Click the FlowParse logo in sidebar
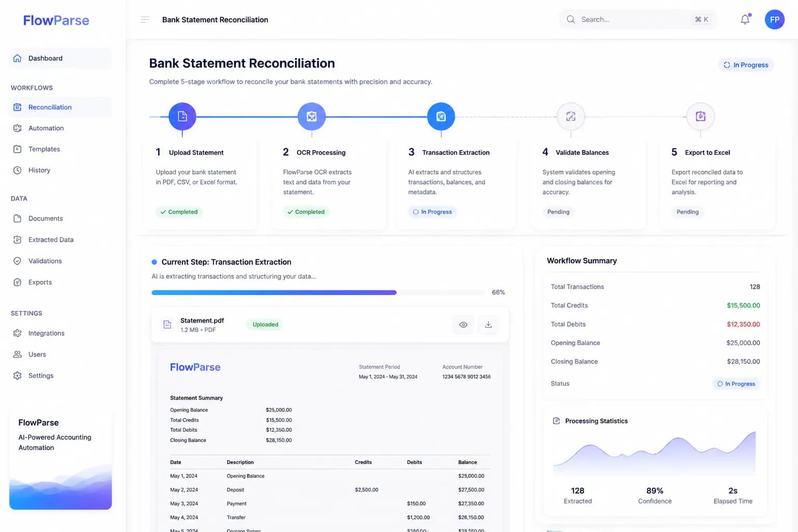This screenshot has width=798, height=532. click(x=56, y=20)
